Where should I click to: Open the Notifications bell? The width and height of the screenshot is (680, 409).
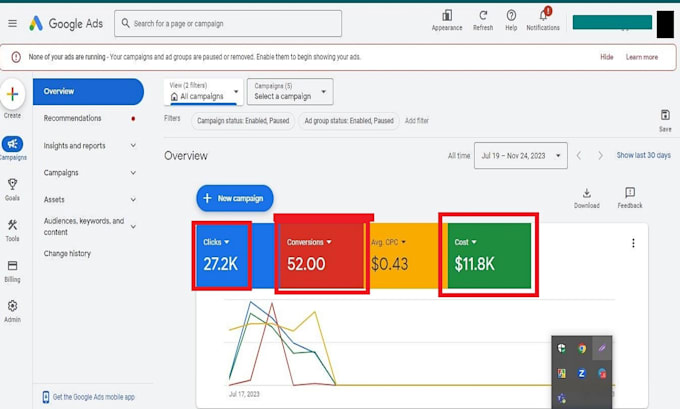coord(543,16)
